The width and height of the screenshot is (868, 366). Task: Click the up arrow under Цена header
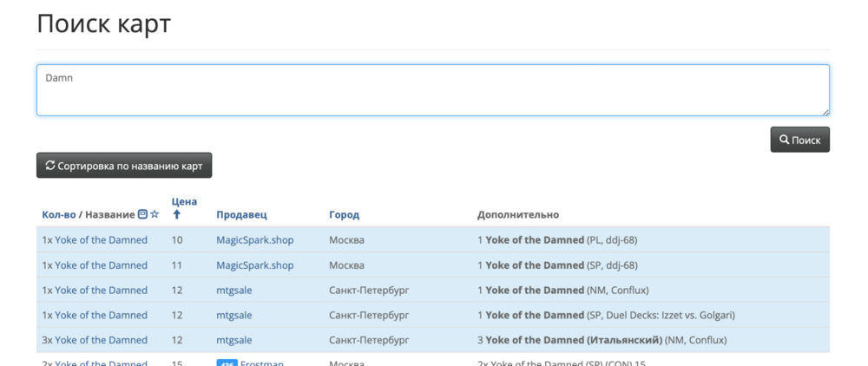(x=177, y=214)
